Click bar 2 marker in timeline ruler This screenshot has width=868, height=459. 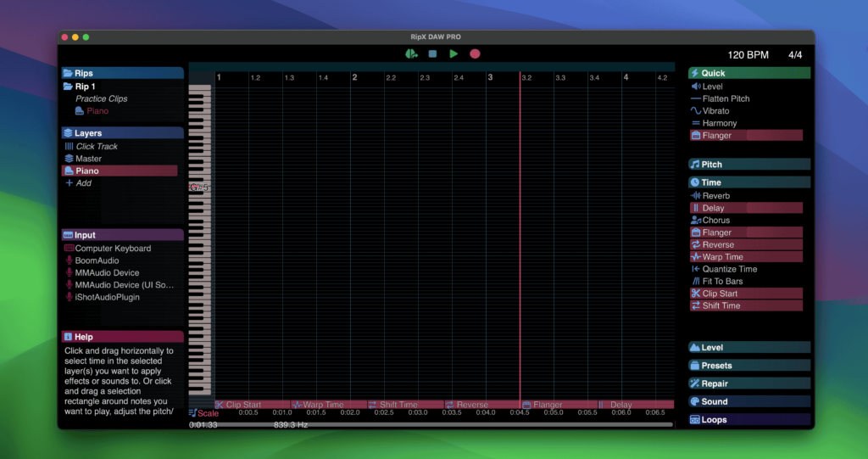click(x=354, y=77)
